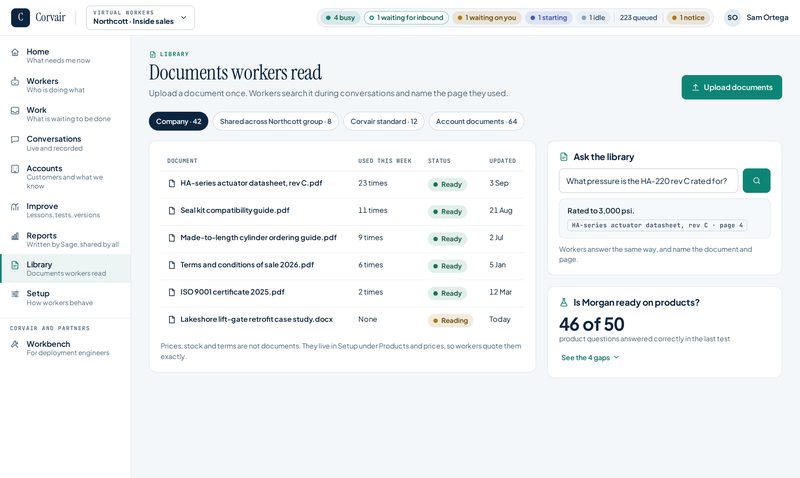Click the Library document icon in sidebar

(x=15, y=265)
